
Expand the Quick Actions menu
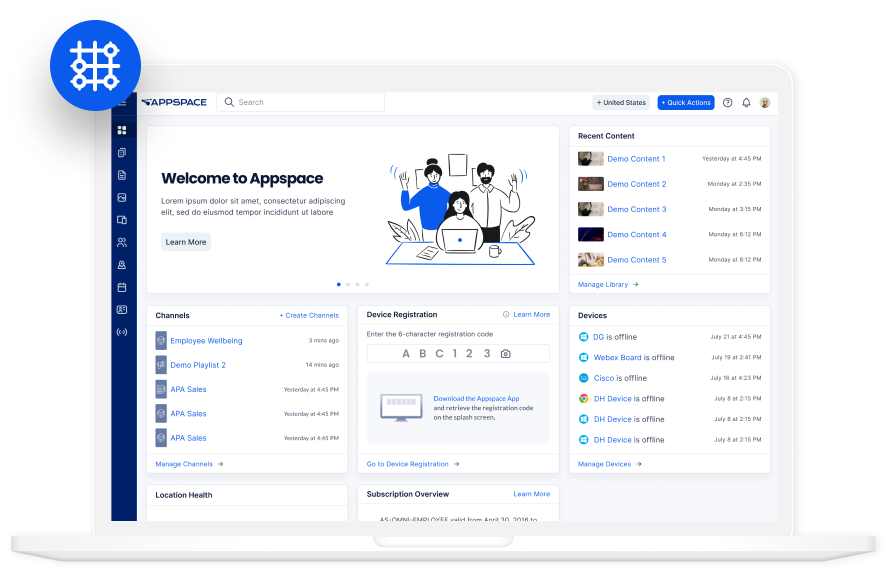pyautogui.click(x=685, y=102)
